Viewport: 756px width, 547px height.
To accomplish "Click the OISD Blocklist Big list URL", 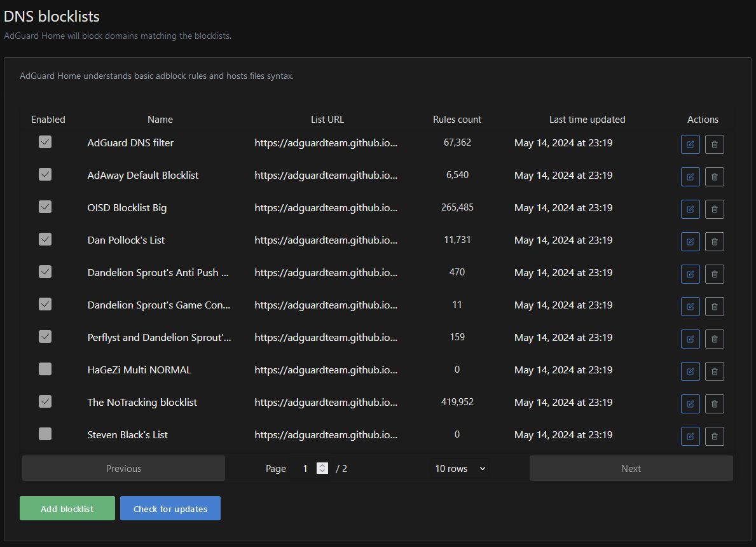I will pyautogui.click(x=326, y=208).
